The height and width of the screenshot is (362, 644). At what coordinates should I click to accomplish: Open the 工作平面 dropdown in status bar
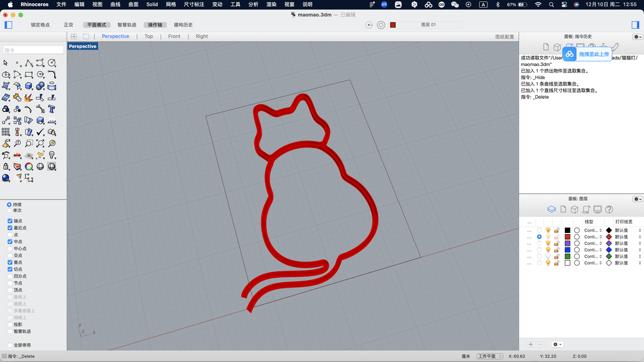[x=490, y=356]
